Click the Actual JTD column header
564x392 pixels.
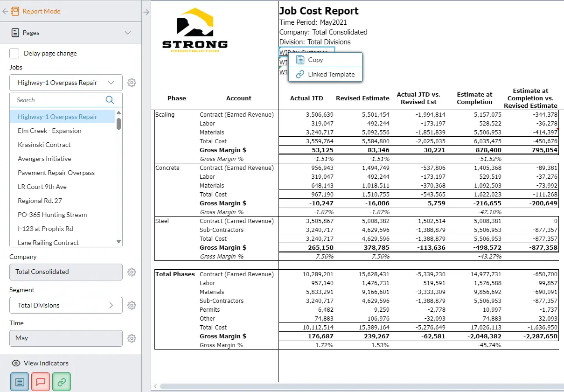(x=306, y=98)
